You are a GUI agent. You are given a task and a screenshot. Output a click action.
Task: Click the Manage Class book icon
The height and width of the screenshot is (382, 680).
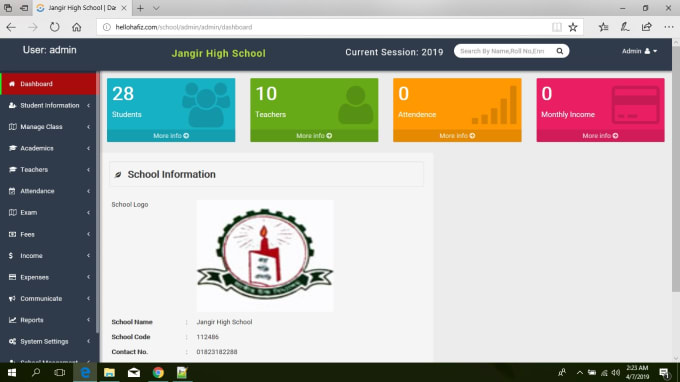[12, 127]
